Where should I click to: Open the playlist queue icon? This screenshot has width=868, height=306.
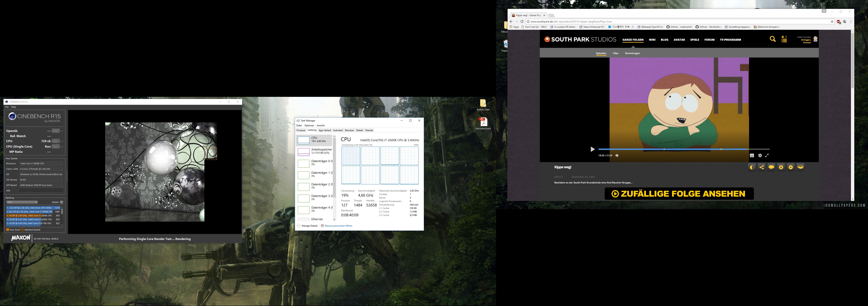(x=784, y=40)
